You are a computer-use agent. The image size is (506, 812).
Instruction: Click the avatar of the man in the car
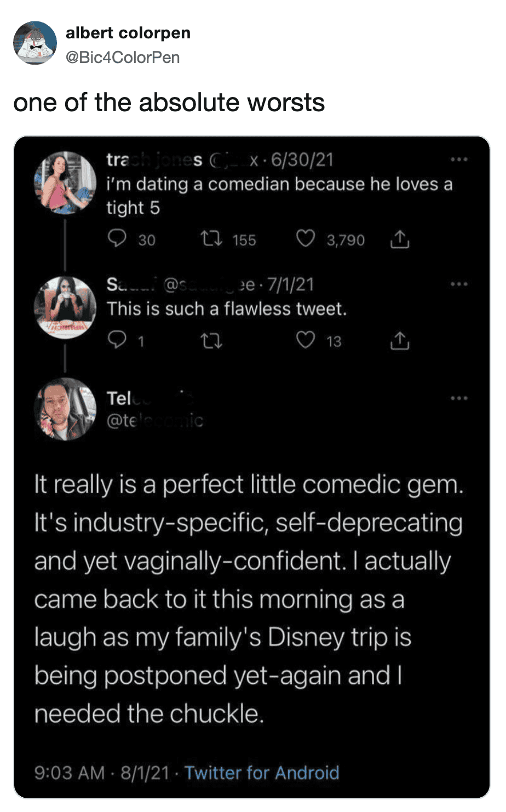[x=65, y=409]
